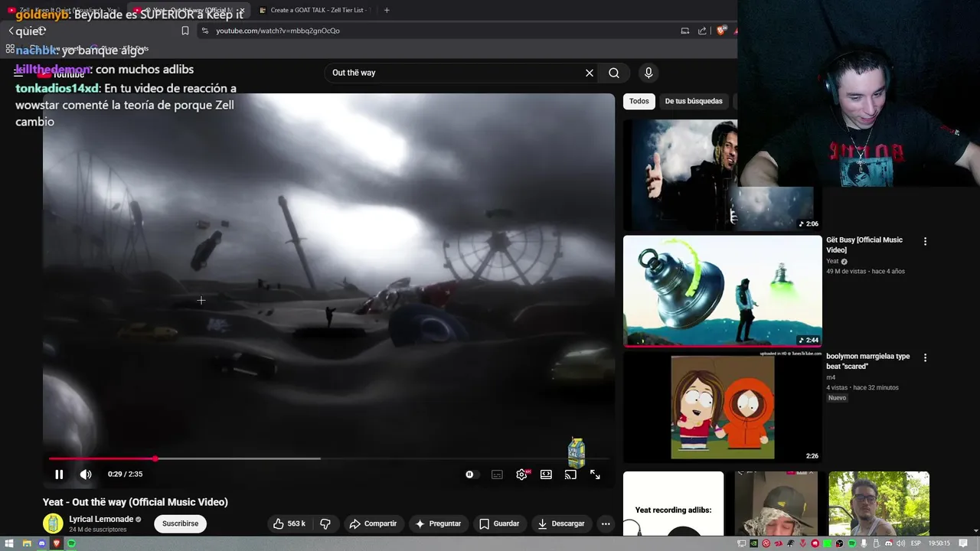980x551 pixels.
Task: Mute the video volume
Action: click(x=86, y=474)
